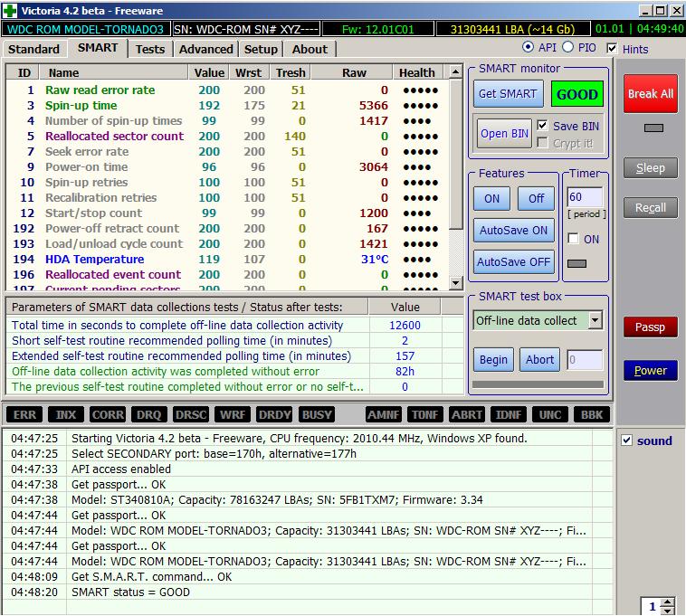This screenshot has height=616, width=686.
Task: Toggle the Save BIN checkbox
Action: (x=542, y=126)
